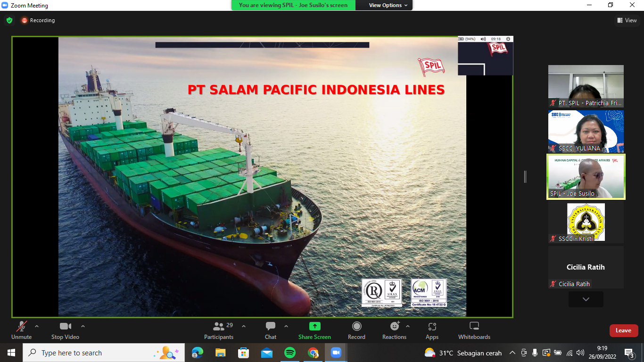Open the View layout menu
644x362 pixels.
pos(627,20)
